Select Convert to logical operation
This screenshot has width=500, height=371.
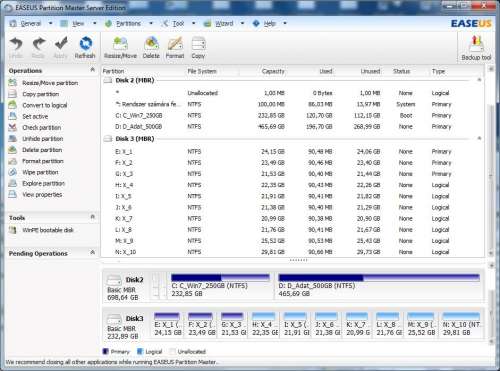pos(45,105)
